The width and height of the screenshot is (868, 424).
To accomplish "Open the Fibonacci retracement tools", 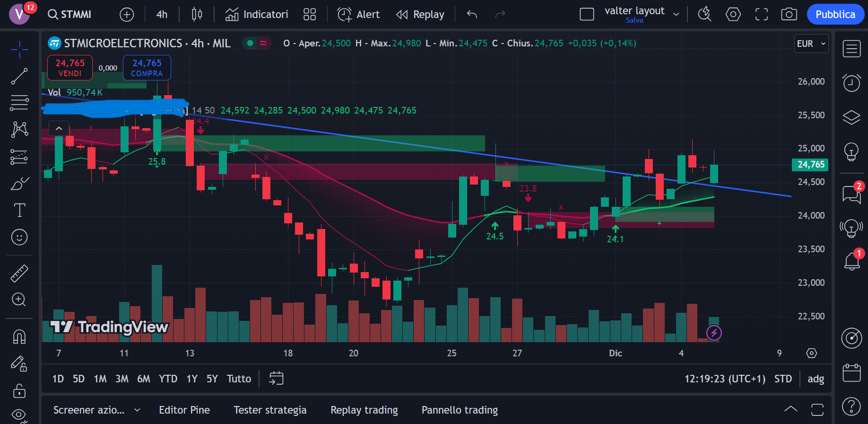I will pyautogui.click(x=19, y=103).
